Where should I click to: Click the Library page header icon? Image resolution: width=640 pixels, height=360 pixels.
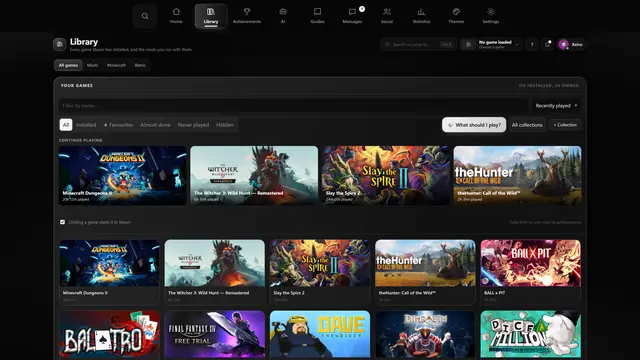coord(60,44)
